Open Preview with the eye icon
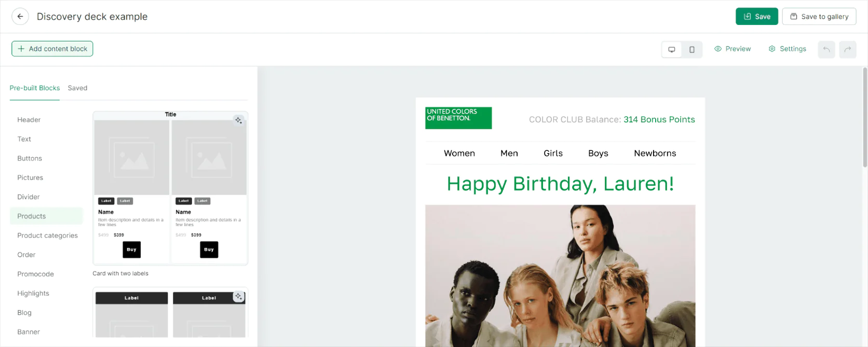 point(733,49)
